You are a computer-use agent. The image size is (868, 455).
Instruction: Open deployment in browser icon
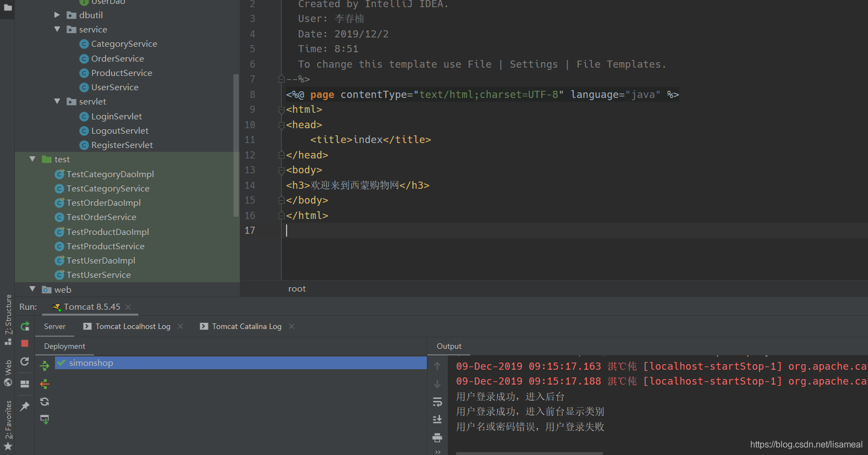[x=45, y=419]
